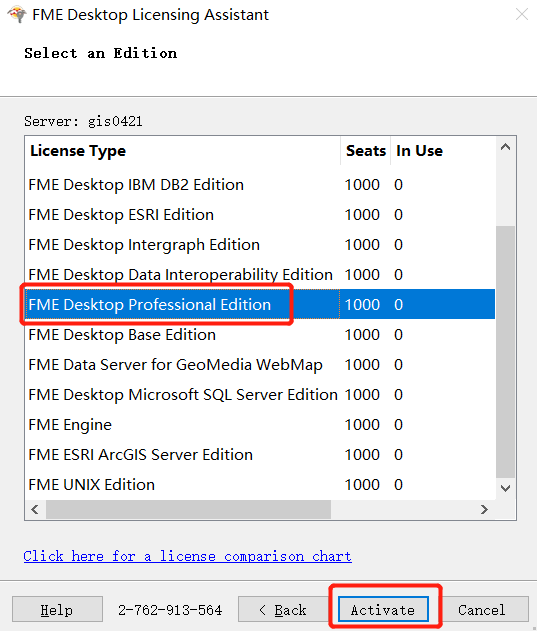Select FME Desktop Intergraph Edition

click(x=260, y=245)
